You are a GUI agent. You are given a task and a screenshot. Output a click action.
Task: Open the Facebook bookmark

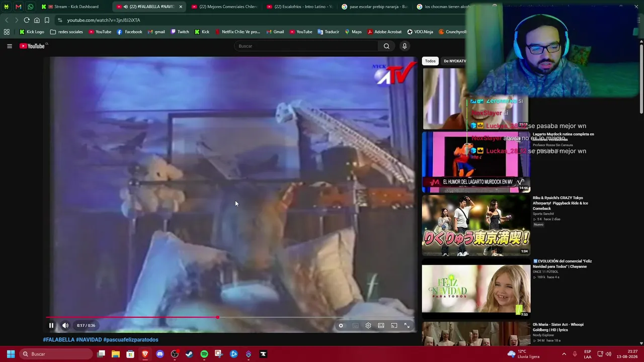129,32
